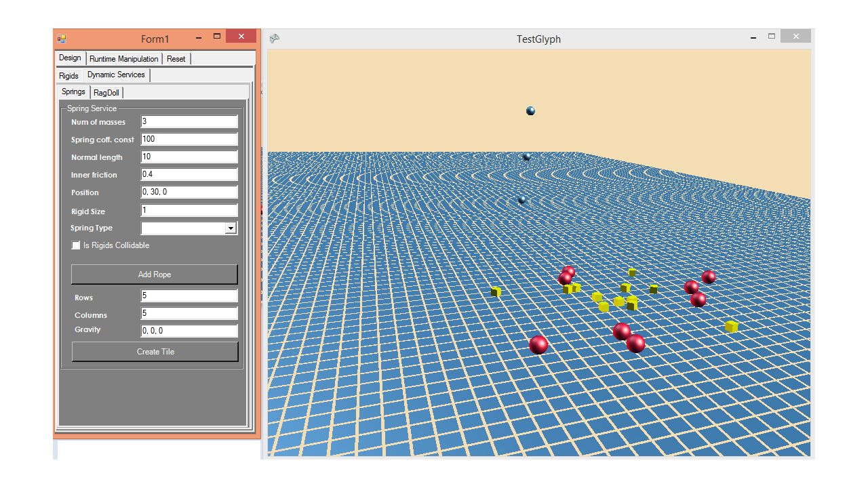Click inside the Position field

point(189,192)
